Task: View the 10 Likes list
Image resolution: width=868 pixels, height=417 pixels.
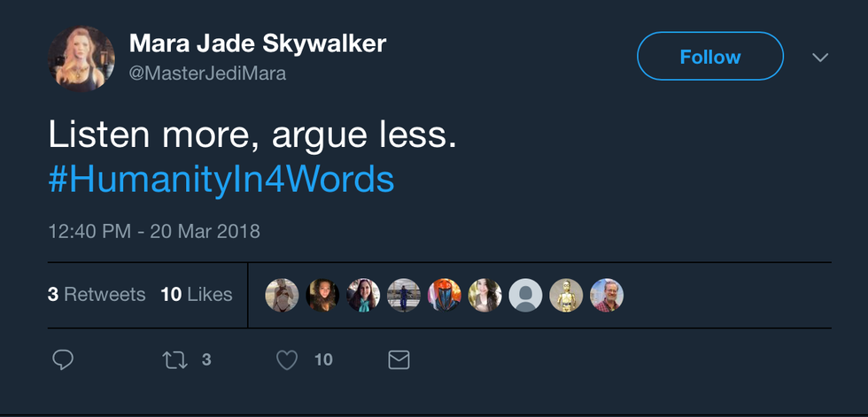Action: pyautogui.click(x=197, y=295)
